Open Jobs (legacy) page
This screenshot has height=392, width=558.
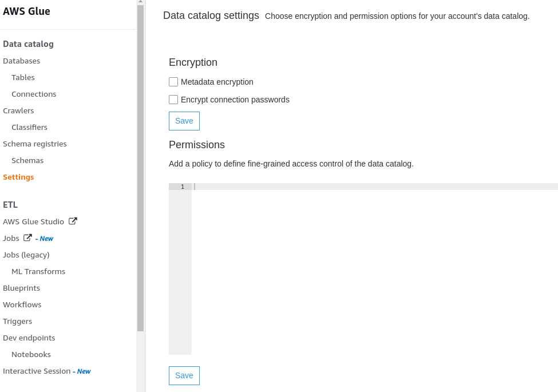pyautogui.click(x=26, y=255)
